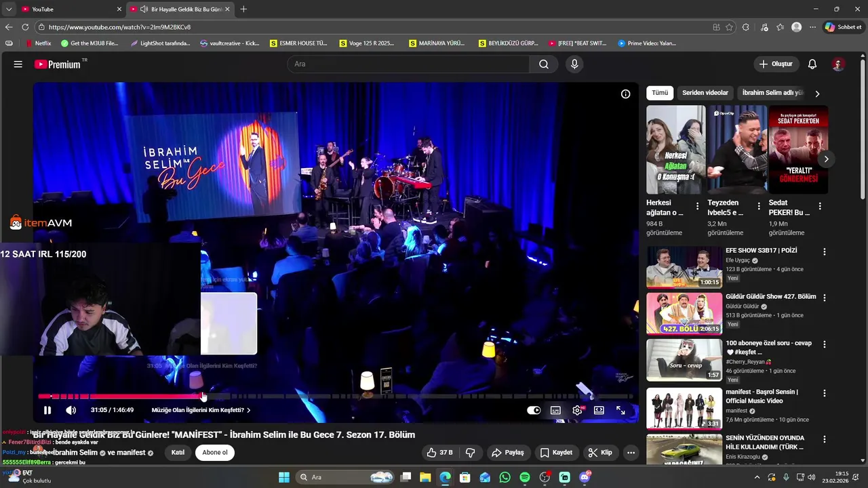This screenshot has width=868, height=488.
Task: Open a new browser tab
Action: click(243, 9)
